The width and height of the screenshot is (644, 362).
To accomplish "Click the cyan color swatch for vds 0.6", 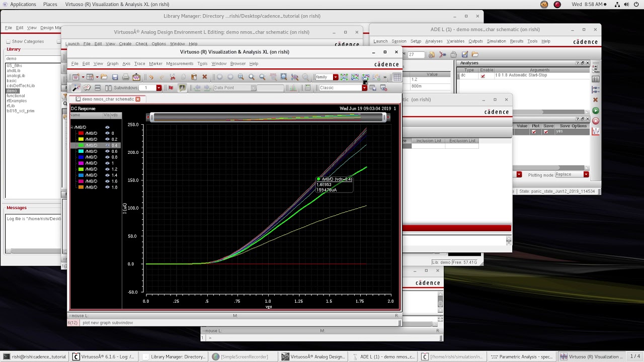I will [x=80, y=151].
